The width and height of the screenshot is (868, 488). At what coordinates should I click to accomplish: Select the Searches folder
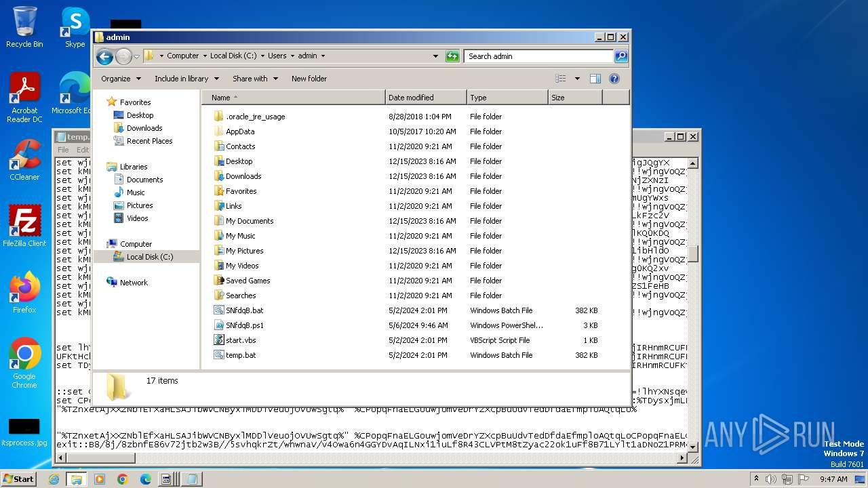point(241,296)
